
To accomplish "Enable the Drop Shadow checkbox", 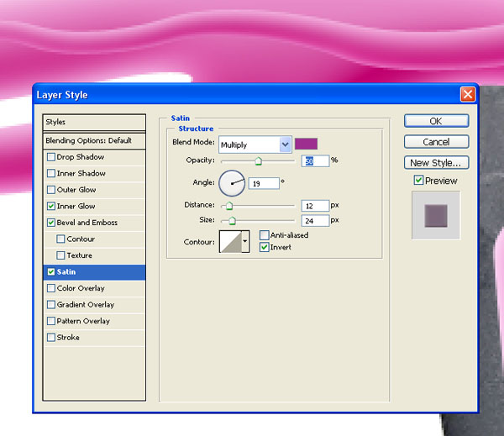I will pos(51,157).
